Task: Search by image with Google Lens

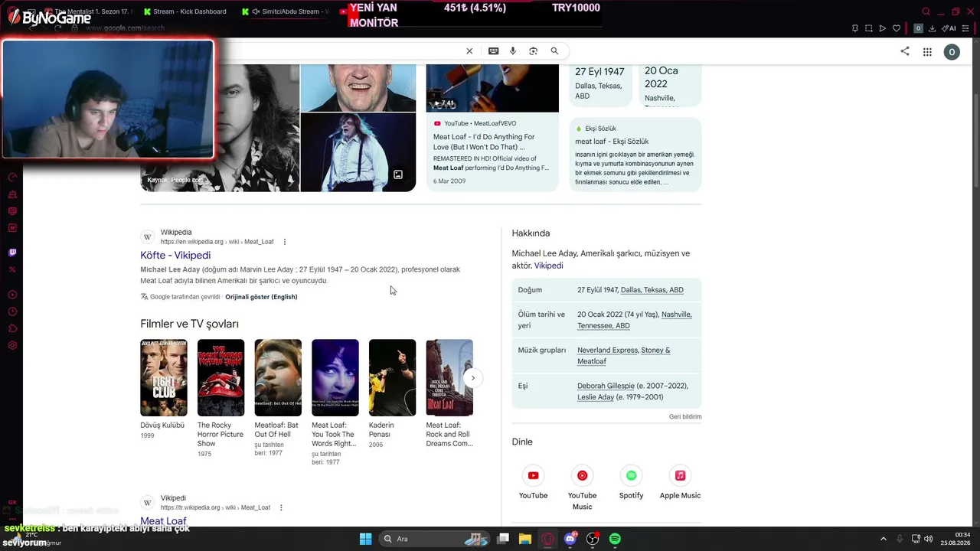Action: (534, 51)
